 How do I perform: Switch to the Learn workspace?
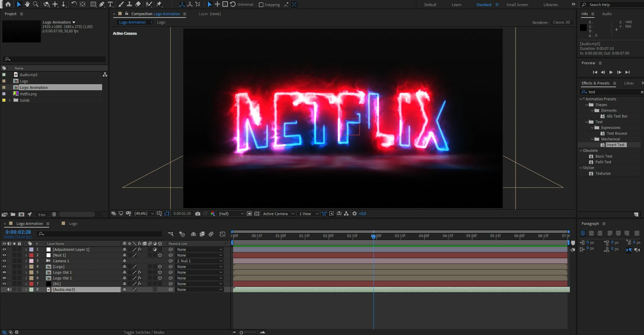(457, 5)
